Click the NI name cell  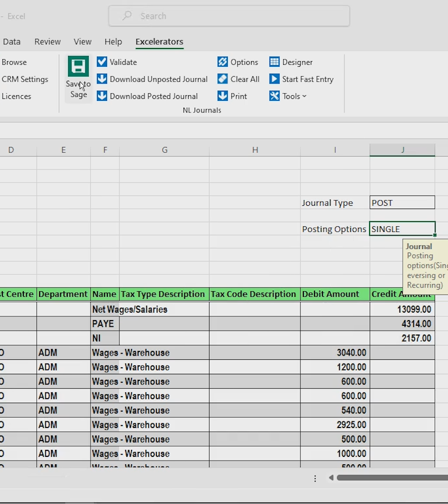click(105, 338)
